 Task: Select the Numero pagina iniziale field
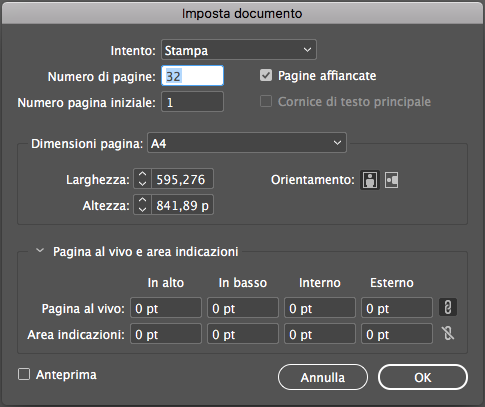193,102
